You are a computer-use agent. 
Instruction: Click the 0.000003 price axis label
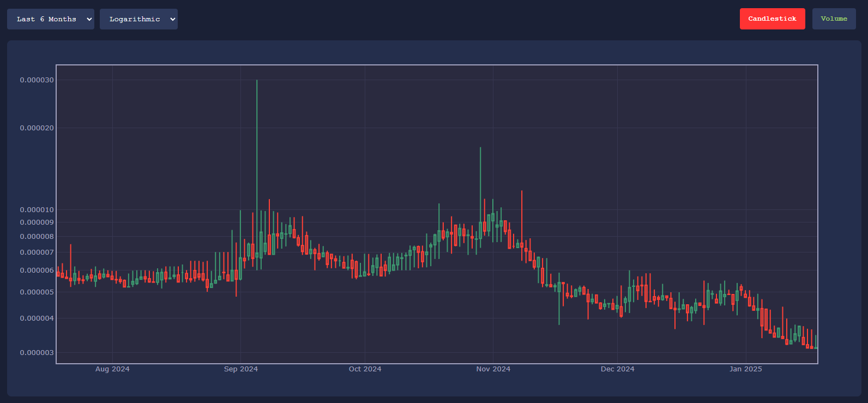point(37,353)
